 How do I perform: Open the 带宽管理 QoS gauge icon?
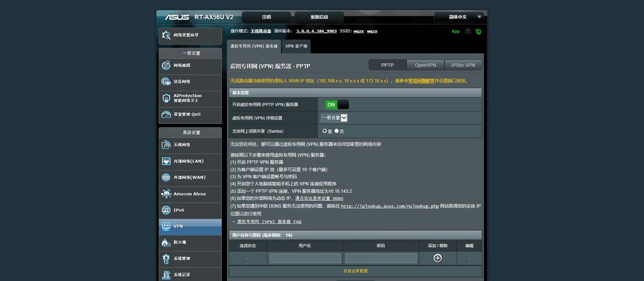pos(166,114)
